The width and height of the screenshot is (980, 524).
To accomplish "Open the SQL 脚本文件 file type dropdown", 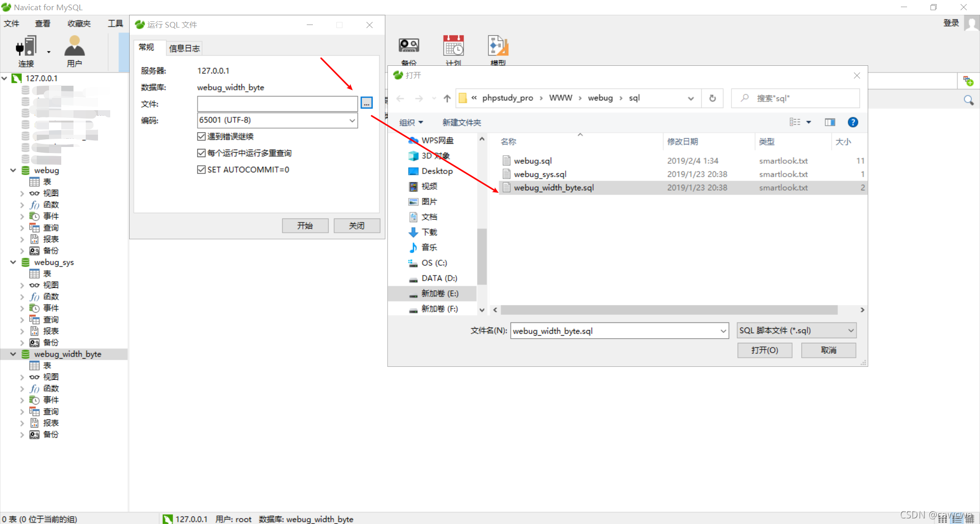I will pyautogui.click(x=797, y=331).
